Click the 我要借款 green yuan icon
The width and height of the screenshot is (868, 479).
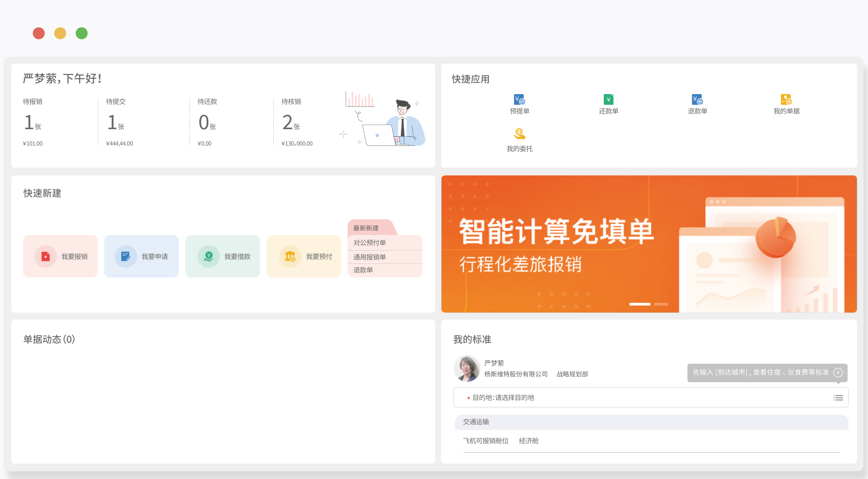pos(209,256)
